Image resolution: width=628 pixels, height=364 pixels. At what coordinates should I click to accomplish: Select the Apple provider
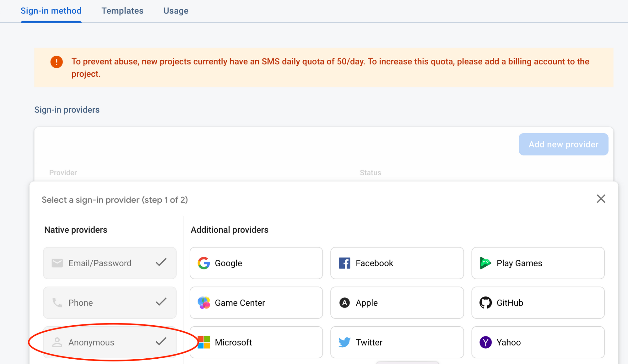click(x=397, y=302)
